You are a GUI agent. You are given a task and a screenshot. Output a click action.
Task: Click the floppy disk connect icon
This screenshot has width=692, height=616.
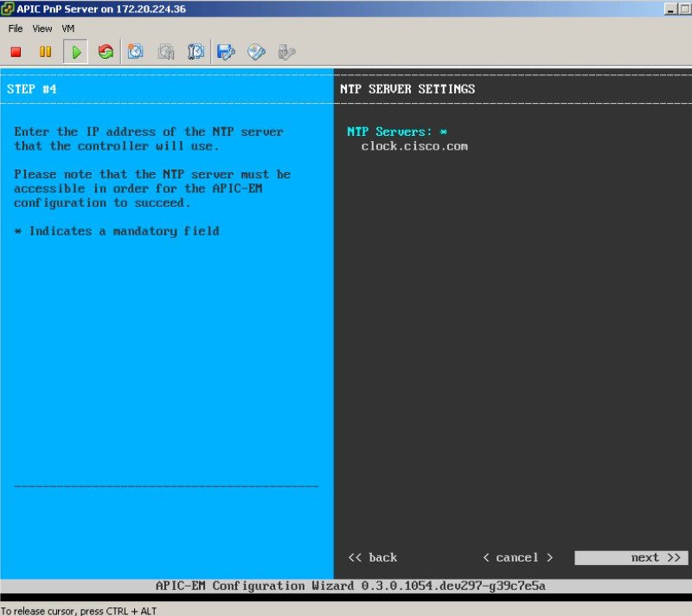point(226,52)
